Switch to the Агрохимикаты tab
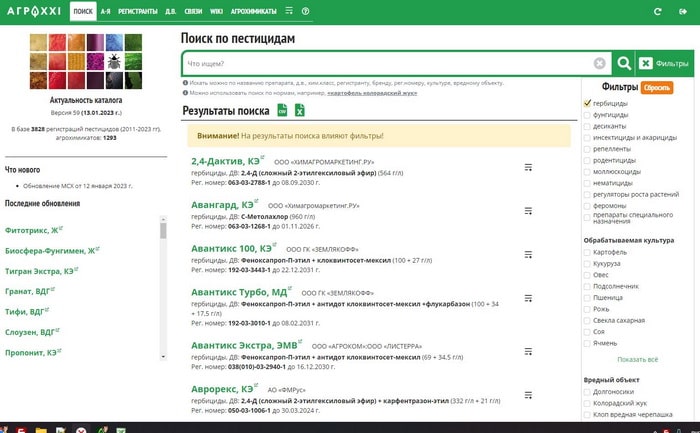 click(253, 11)
